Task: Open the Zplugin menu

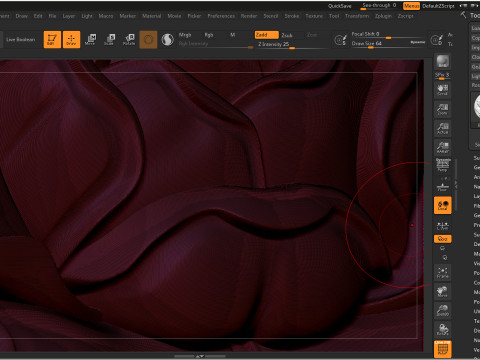Action: click(383, 16)
